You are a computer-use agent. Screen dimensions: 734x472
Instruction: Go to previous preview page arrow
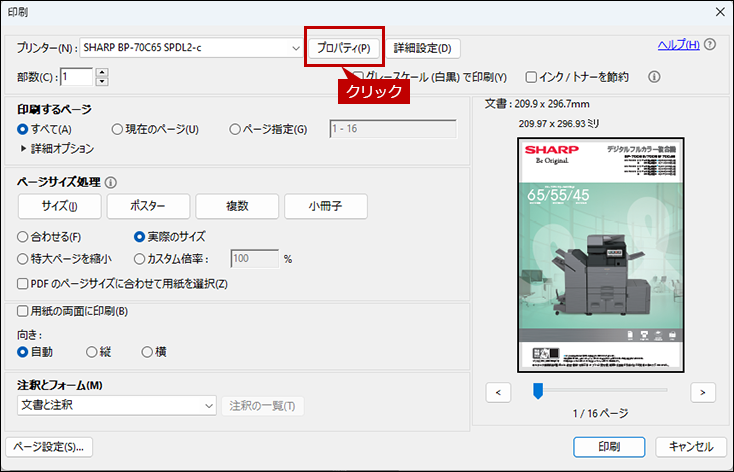tap(498, 392)
